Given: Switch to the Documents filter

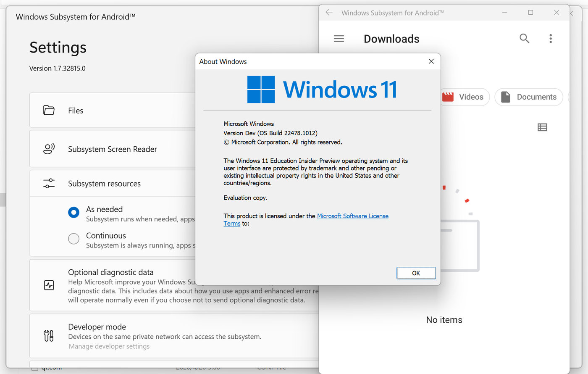Looking at the screenshot, I should coord(529,97).
